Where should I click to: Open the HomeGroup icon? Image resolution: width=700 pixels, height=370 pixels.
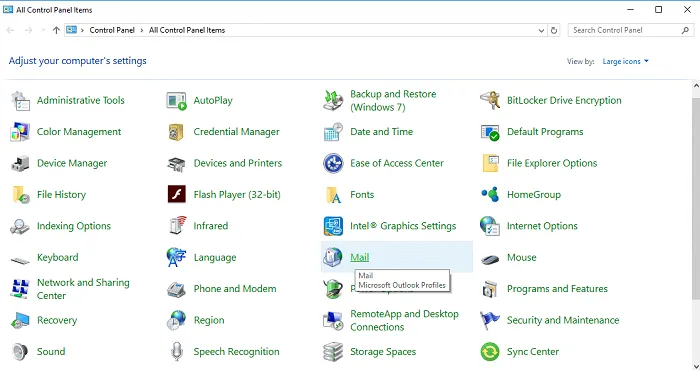tap(490, 195)
